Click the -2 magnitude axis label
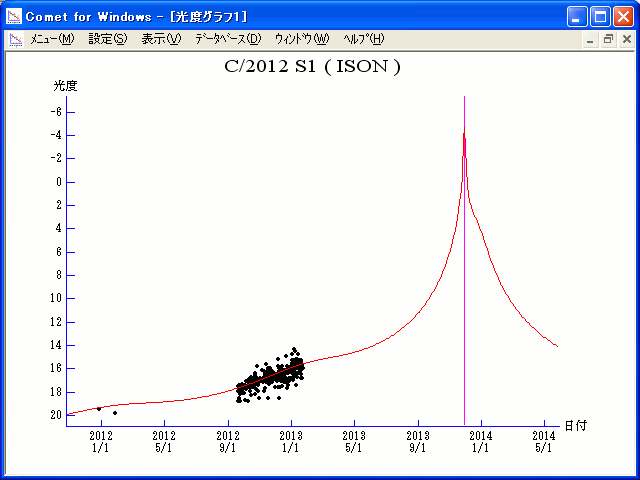This screenshot has width=640, height=480. point(56,158)
